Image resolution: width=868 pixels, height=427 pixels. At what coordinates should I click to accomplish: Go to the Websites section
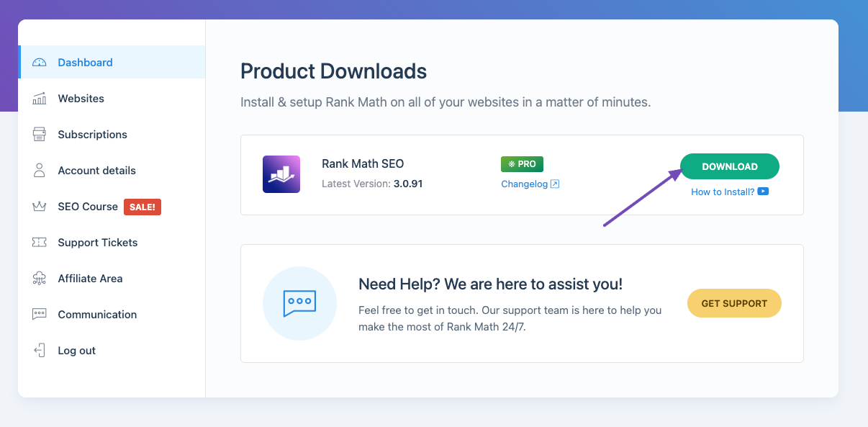click(x=112, y=99)
